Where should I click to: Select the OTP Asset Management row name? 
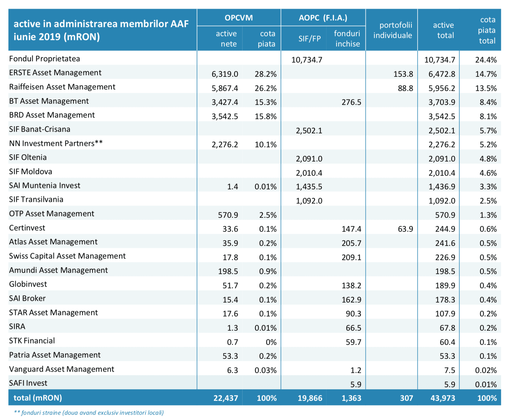point(51,214)
